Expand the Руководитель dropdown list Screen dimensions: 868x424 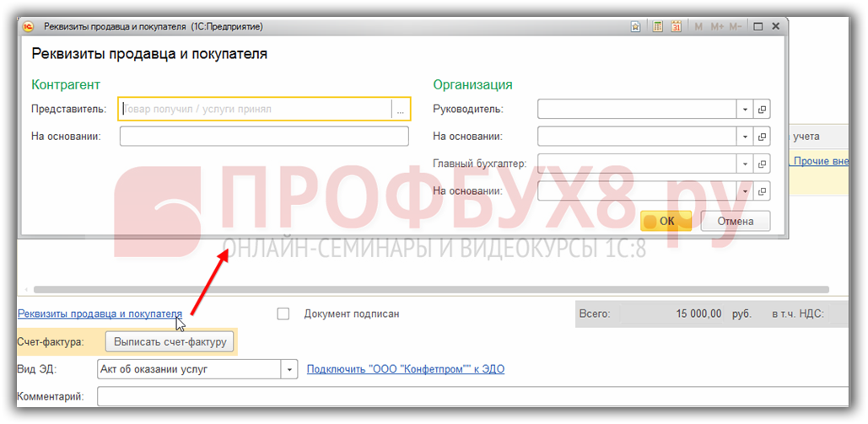[745, 110]
